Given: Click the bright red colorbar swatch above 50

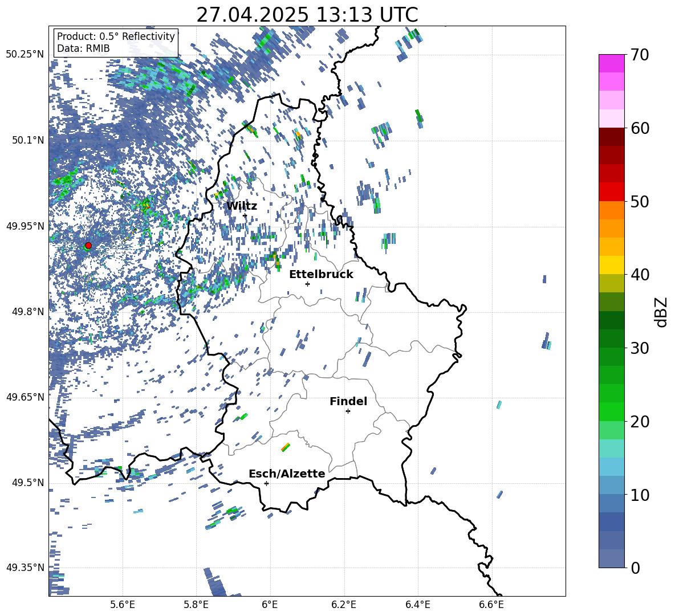Looking at the screenshot, I should click(611, 192).
